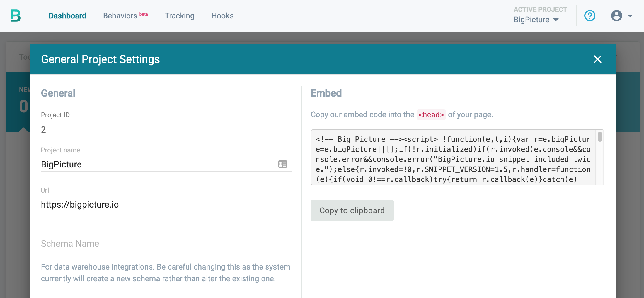Image resolution: width=644 pixels, height=298 pixels.
Task: Click the General Project Settings title
Action: click(100, 59)
